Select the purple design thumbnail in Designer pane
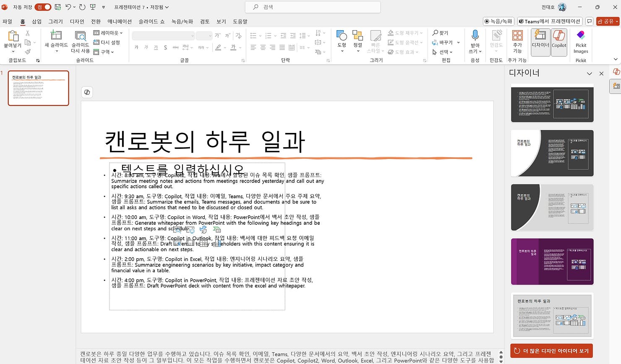This screenshot has height=364, width=621. pyautogui.click(x=552, y=261)
